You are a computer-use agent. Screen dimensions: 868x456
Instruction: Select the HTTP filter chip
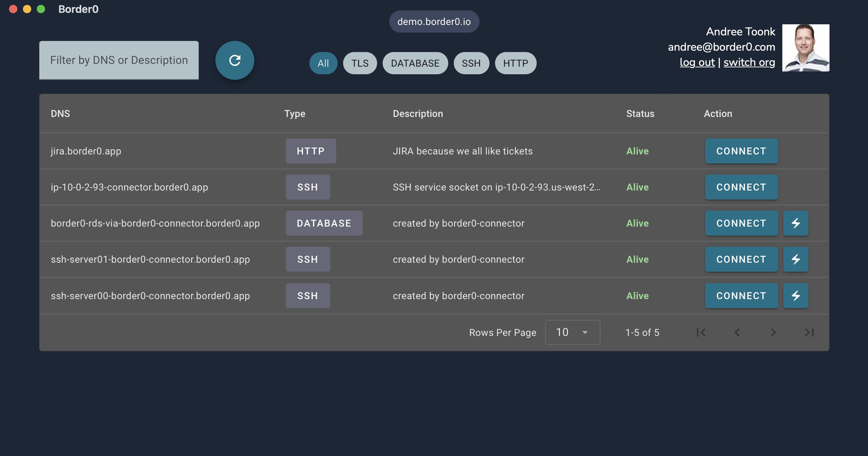coord(516,63)
